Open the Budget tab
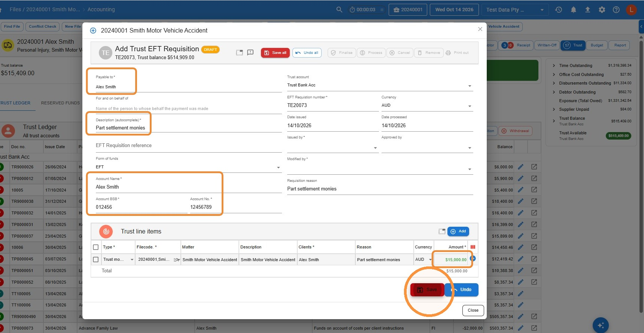The image size is (644, 333). (x=597, y=45)
